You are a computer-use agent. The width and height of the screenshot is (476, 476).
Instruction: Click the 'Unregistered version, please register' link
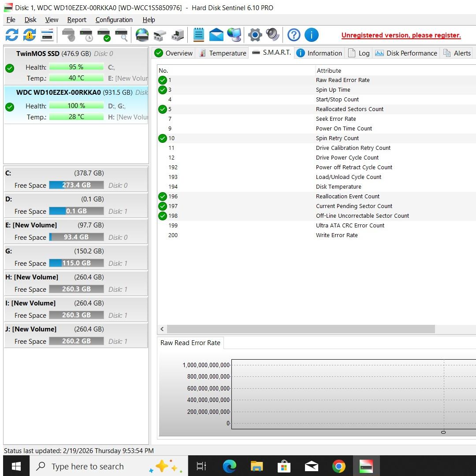(x=401, y=35)
